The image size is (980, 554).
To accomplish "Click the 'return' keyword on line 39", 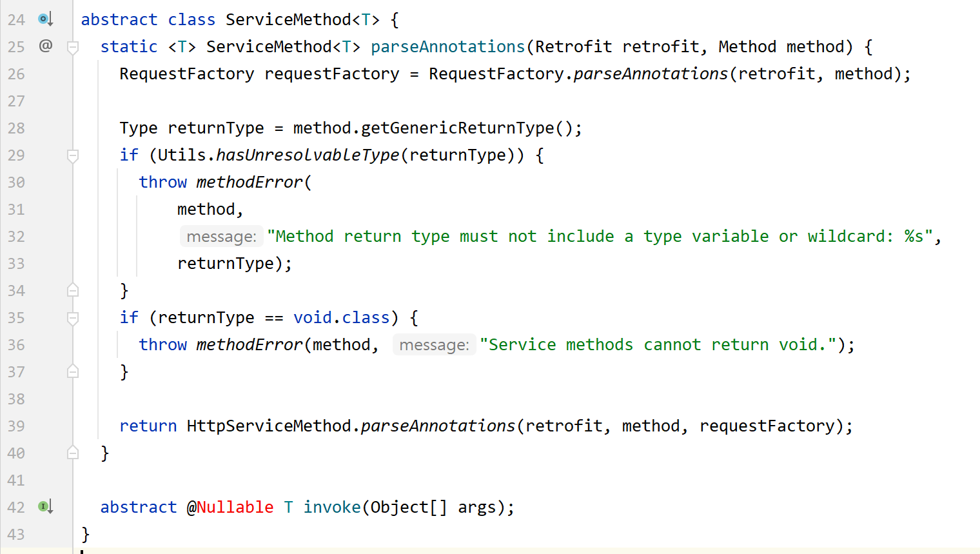I will pos(148,426).
